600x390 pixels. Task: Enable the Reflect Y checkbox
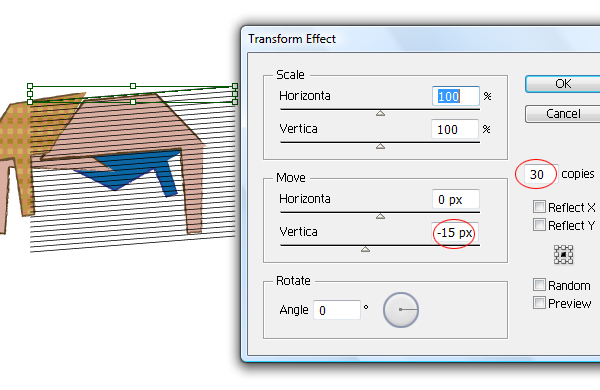(x=539, y=225)
